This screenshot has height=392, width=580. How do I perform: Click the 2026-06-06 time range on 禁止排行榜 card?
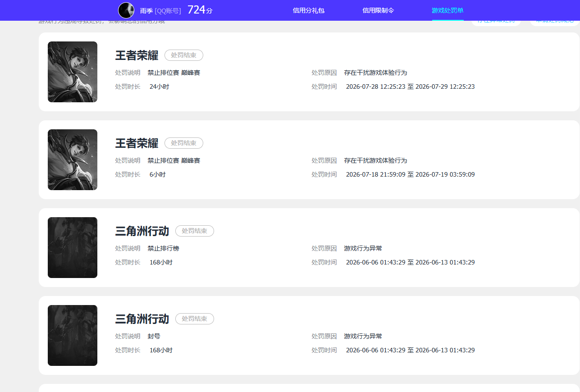click(411, 262)
